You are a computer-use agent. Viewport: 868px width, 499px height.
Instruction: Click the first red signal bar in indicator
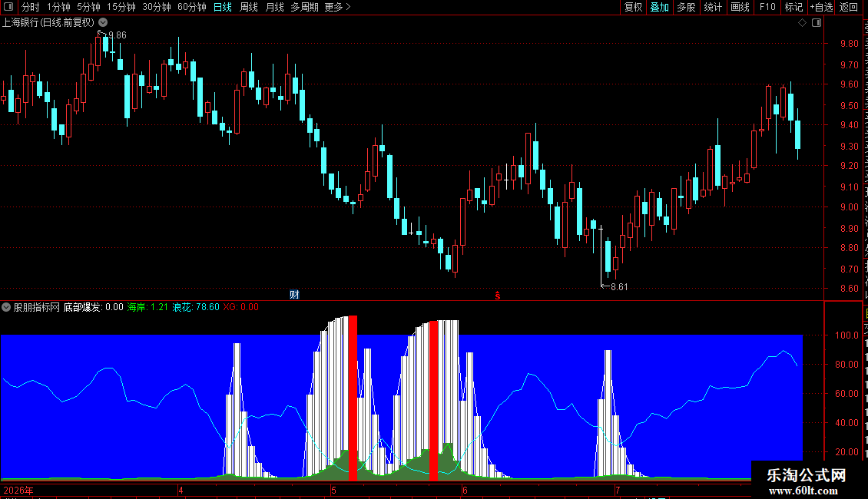353,398
